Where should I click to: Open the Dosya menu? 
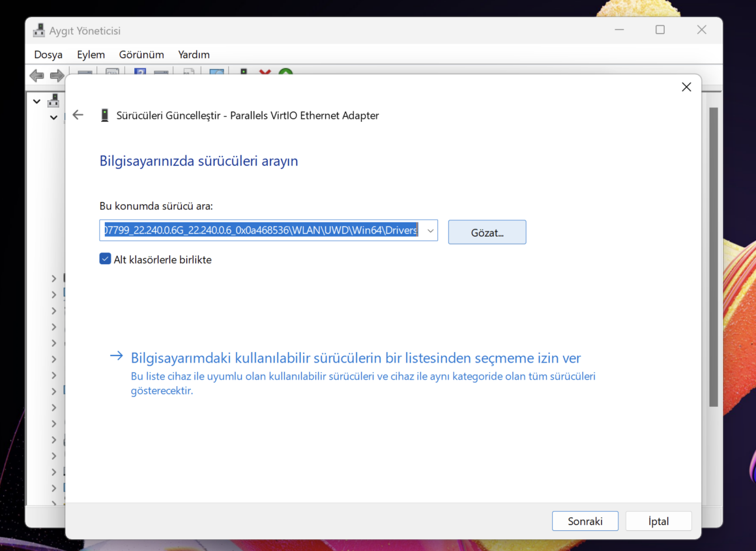pos(48,55)
